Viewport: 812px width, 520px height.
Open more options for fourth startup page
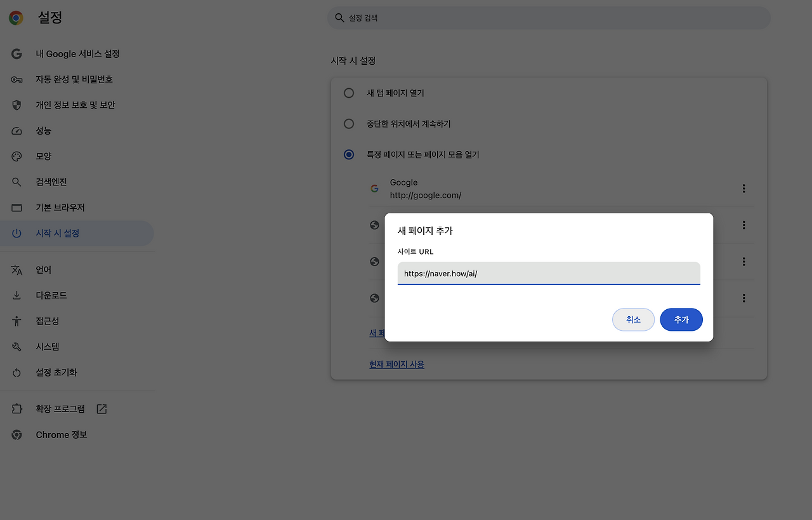click(743, 298)
